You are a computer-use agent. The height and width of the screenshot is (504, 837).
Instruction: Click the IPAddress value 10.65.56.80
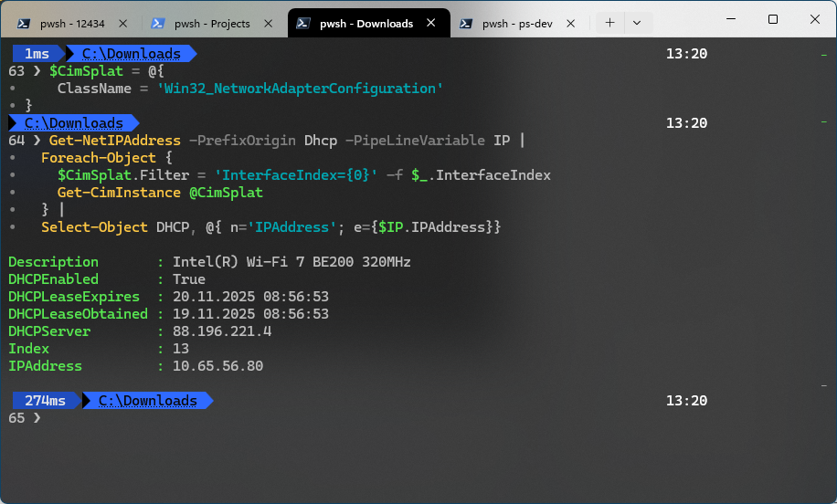pyautogui.click(x=217, y=366)
